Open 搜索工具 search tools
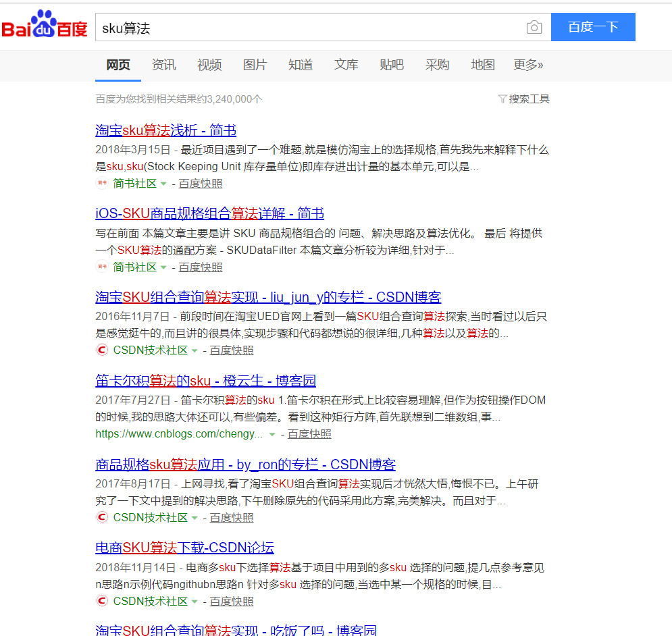The height and width of the screenshot is (636, 672). [x=529, y=99]
